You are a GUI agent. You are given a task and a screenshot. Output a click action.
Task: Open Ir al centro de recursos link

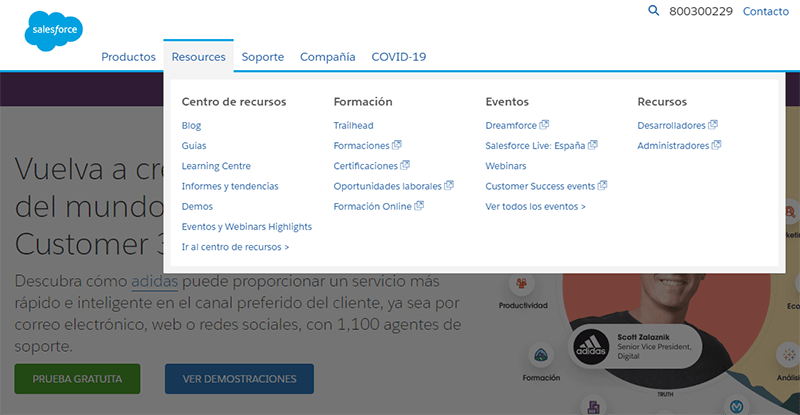pos(235,246)
